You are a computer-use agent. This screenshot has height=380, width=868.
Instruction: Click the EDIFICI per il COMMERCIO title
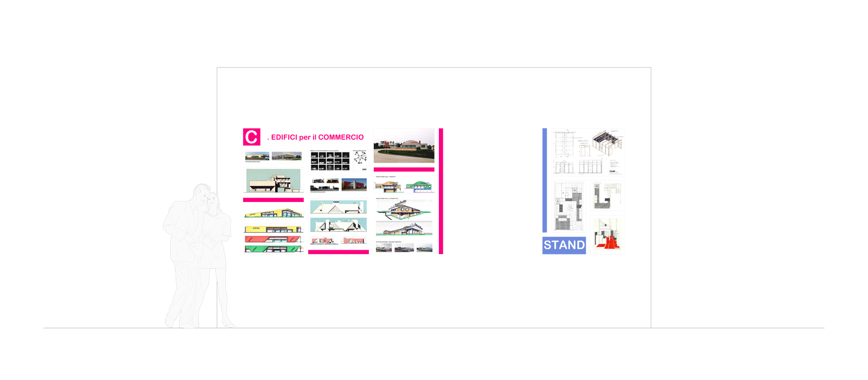pyautogui.click(x=315, y=137)
